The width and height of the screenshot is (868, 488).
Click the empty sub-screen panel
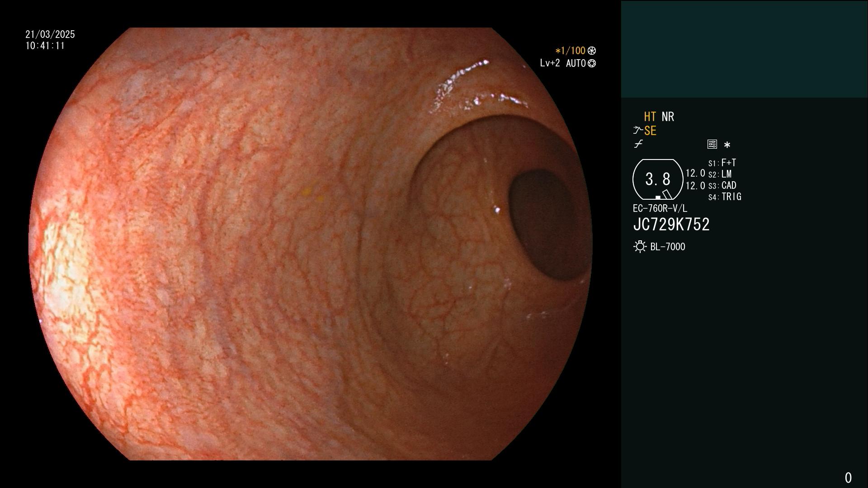tap(744, 49)
